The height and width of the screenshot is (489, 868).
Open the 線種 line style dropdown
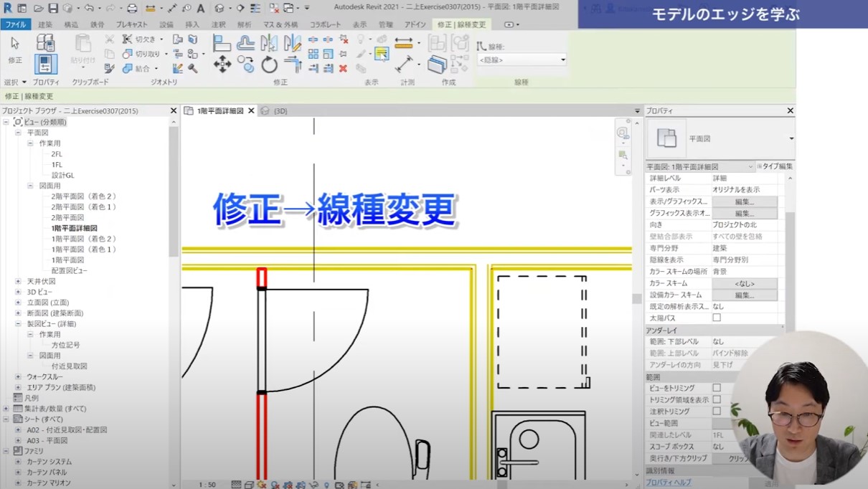click(x=522, y=60)
